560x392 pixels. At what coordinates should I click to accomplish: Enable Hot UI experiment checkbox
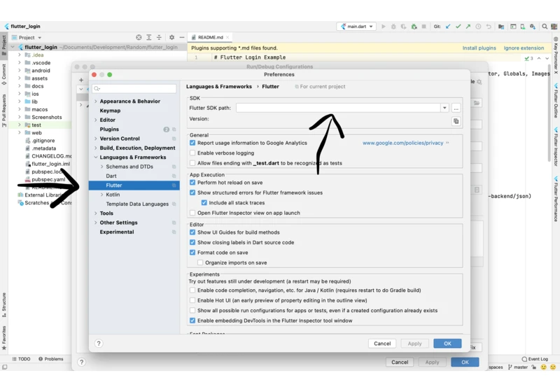click(x=192, y=300)
